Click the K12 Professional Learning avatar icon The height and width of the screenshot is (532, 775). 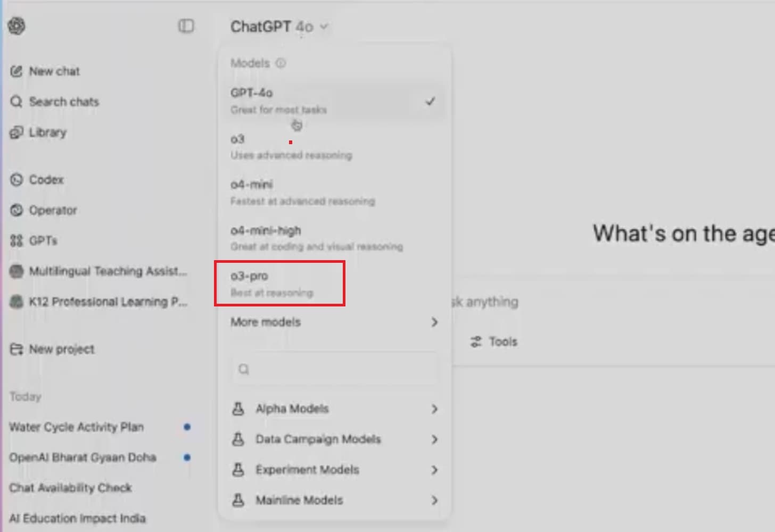point(17,302)
